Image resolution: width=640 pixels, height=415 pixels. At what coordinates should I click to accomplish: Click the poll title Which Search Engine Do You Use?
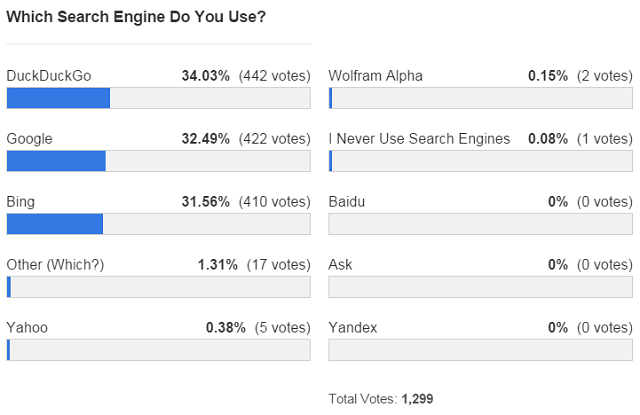[x=136, y=17]
